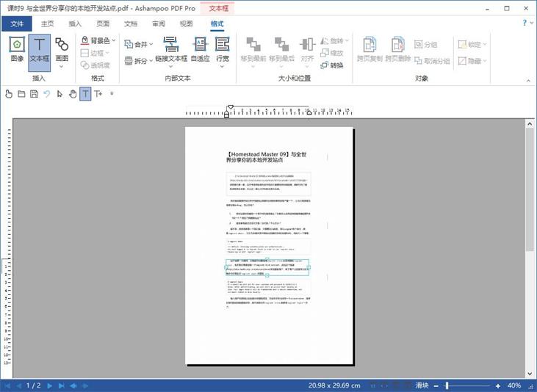The width and height of the screenshot is (537, 392).
Task: Click the T+ add text tool
Action: pos(98,93)
